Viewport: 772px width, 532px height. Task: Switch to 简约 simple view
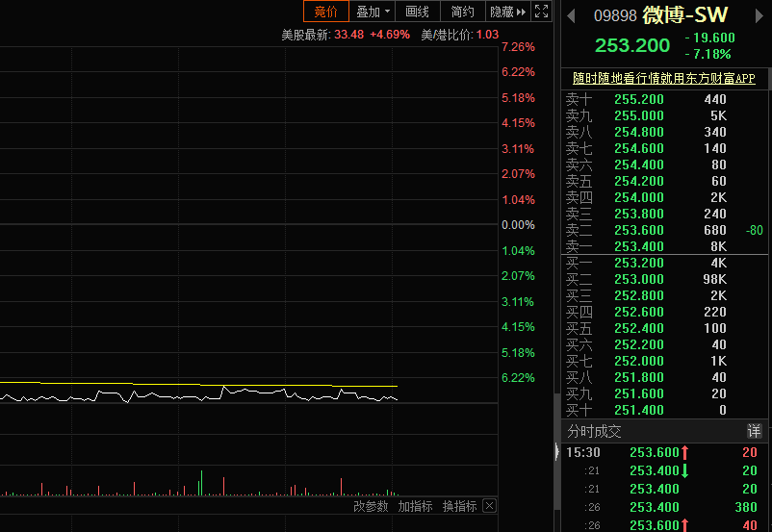[462, 12]
